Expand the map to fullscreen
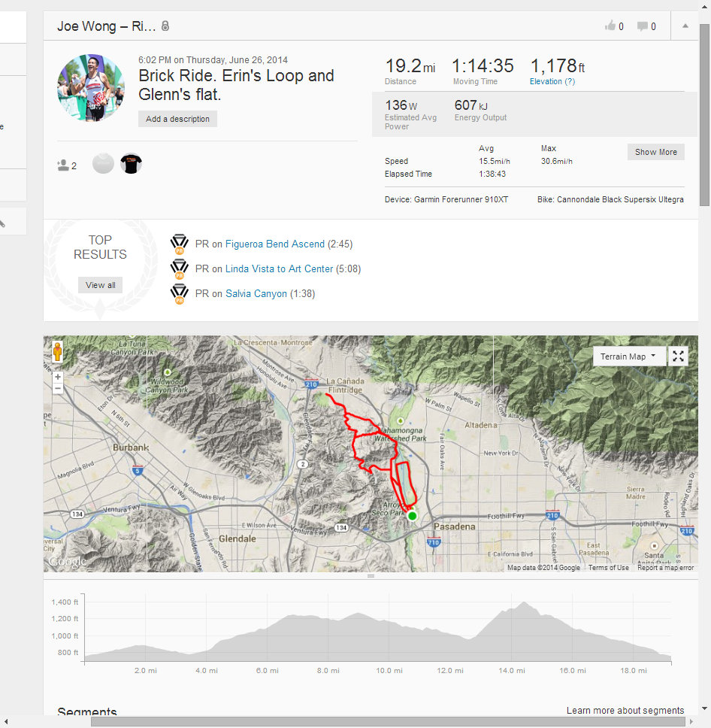The width and height of the screenshot is (711, 728). coord(679,356)
